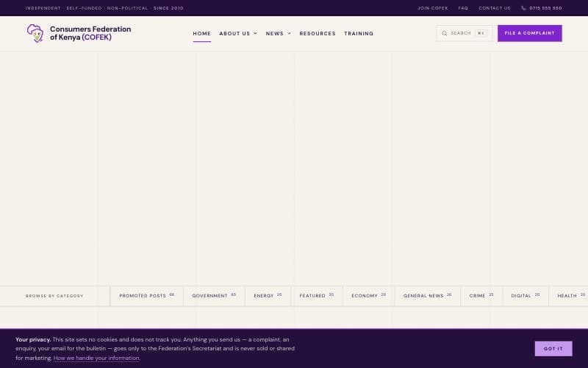Click the Search input field
588x368 pixels.
465,33
